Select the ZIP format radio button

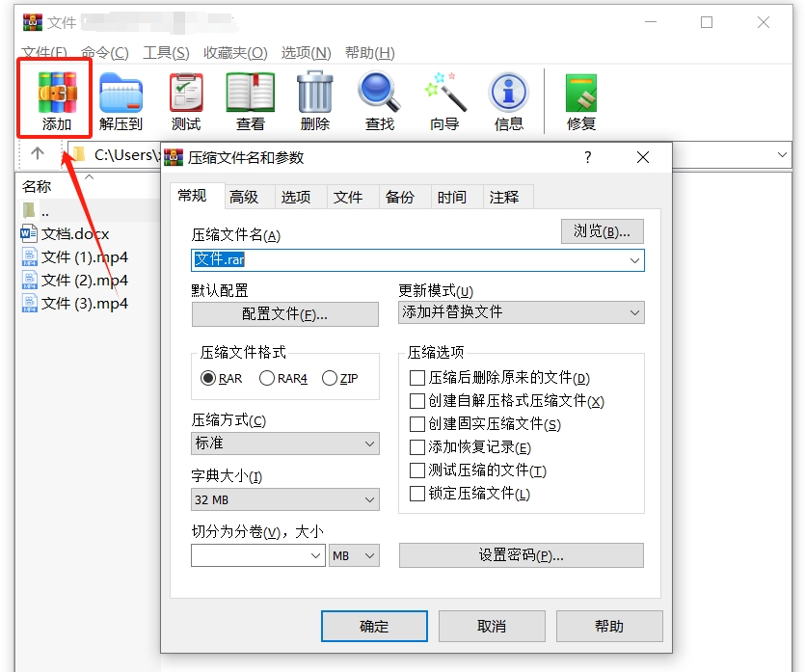[x=329, y=378]
